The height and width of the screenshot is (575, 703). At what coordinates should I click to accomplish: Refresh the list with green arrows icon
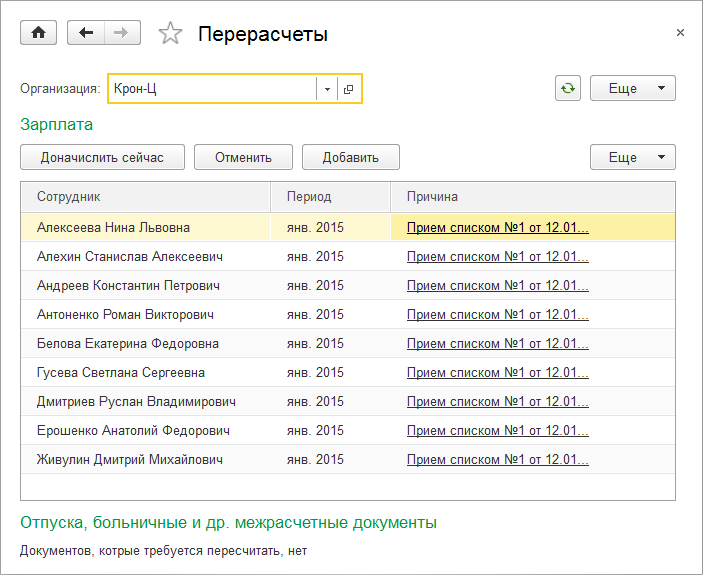[568, 88]
